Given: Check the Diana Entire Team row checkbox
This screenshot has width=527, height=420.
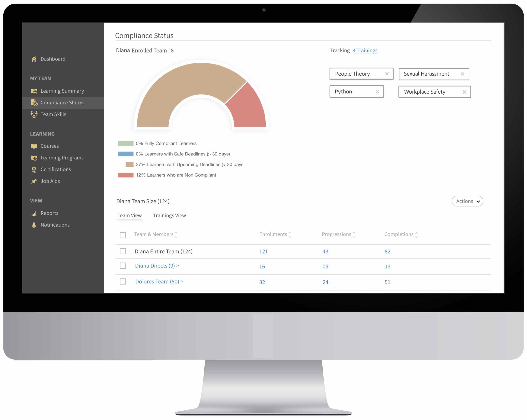Looking at the screenshot, I should point(123,251).
